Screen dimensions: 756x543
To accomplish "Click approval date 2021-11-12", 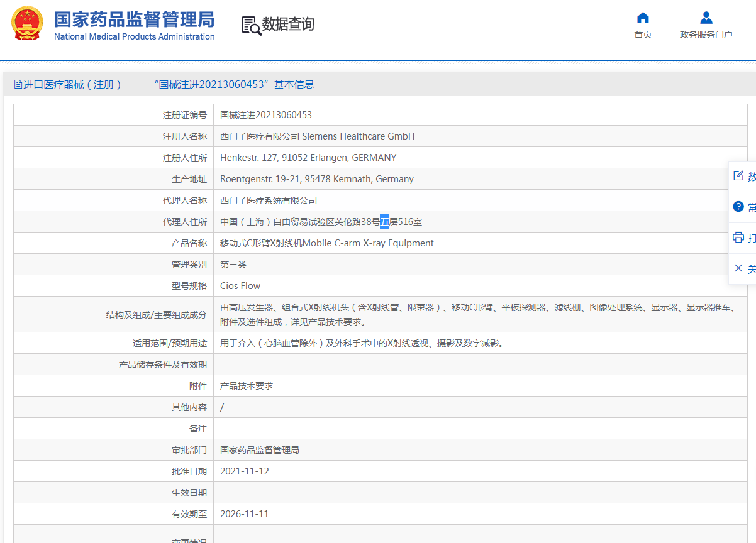I will (245, 471).
